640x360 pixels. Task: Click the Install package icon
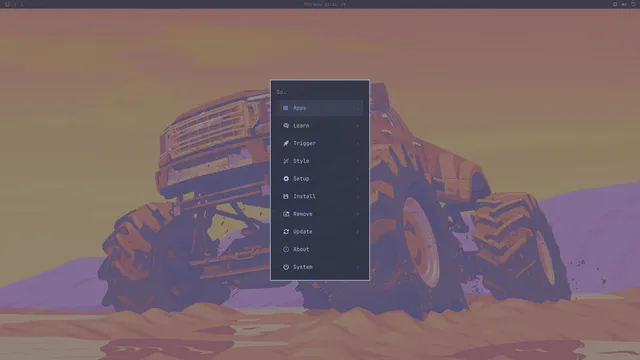pos(286,196)
